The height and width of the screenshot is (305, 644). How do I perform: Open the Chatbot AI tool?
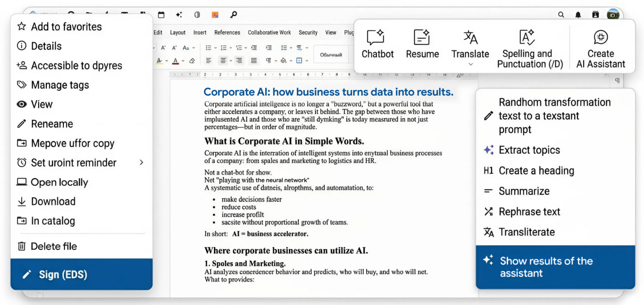[x=378, y=44]
